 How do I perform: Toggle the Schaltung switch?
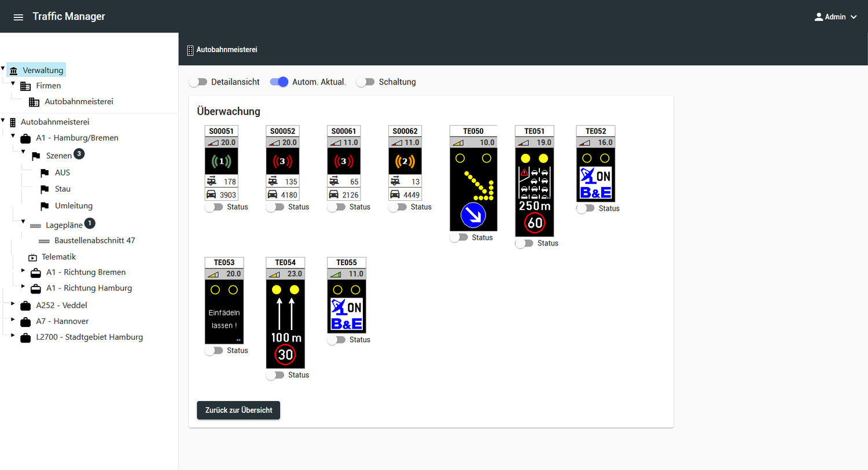(365, 82)
